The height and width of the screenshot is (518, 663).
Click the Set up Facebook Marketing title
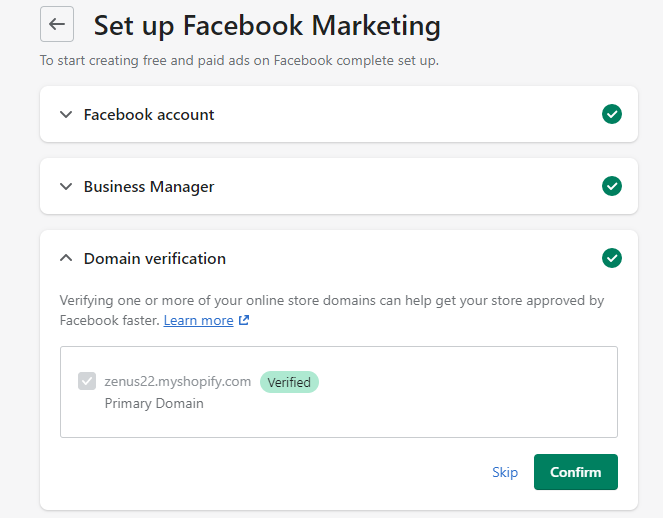click(266, 25)
